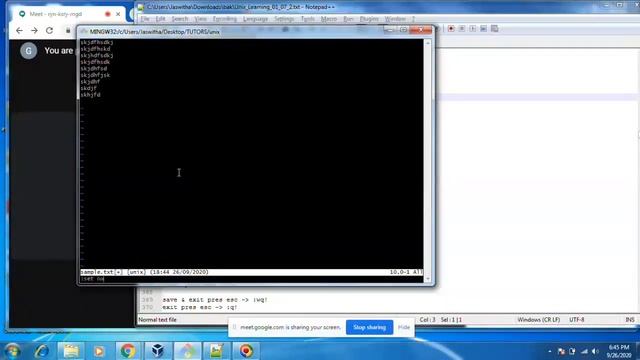
Task: Hide the screen sharing notification bar
Action: [x=404, y=327]
